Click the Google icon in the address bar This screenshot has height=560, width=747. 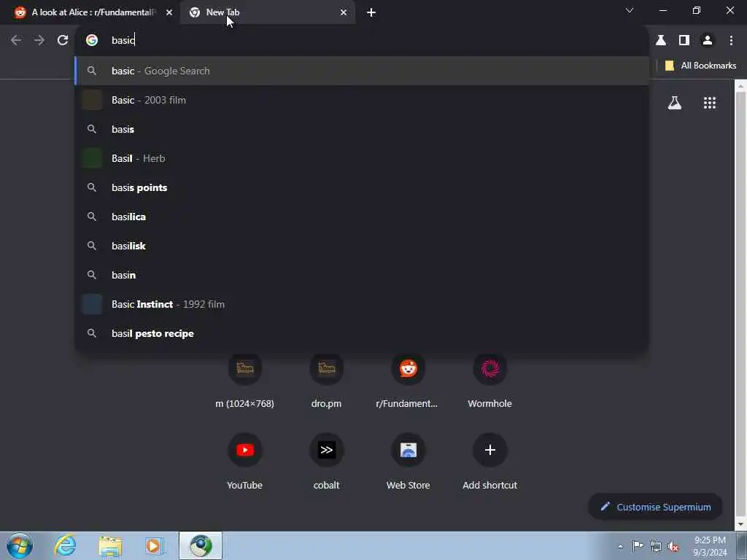click(x=92, y=41)
